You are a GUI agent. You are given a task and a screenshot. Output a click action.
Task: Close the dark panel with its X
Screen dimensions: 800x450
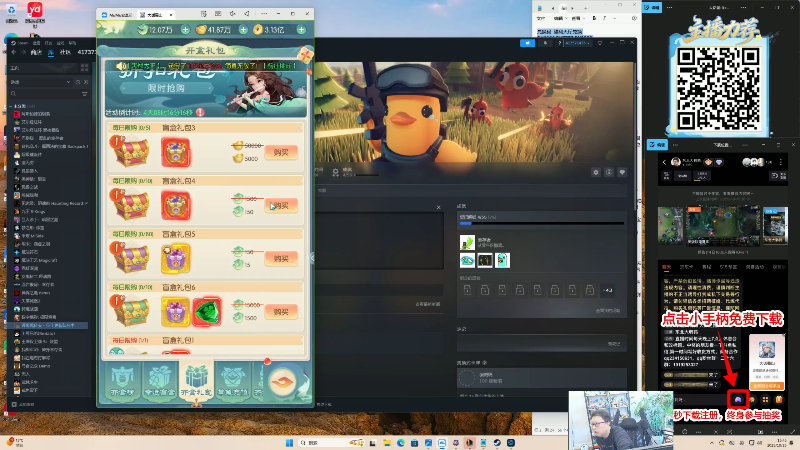click(438, 207)
